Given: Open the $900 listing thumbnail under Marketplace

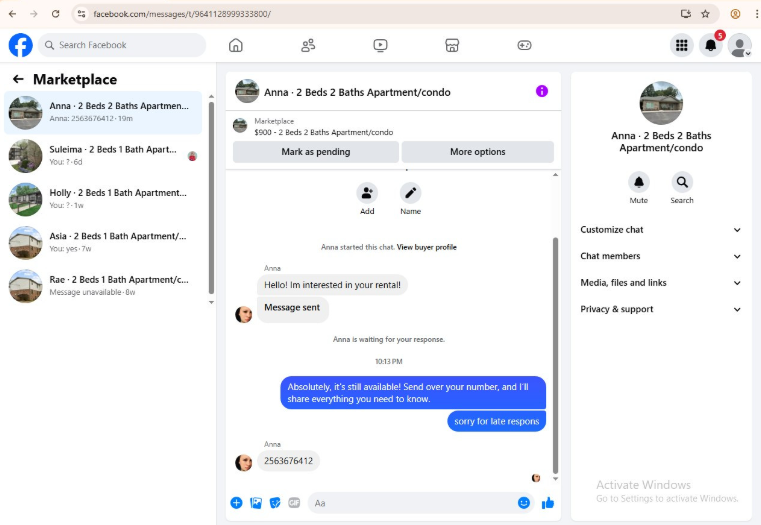Looking at the screenshot, I should [x=240, y=126].
